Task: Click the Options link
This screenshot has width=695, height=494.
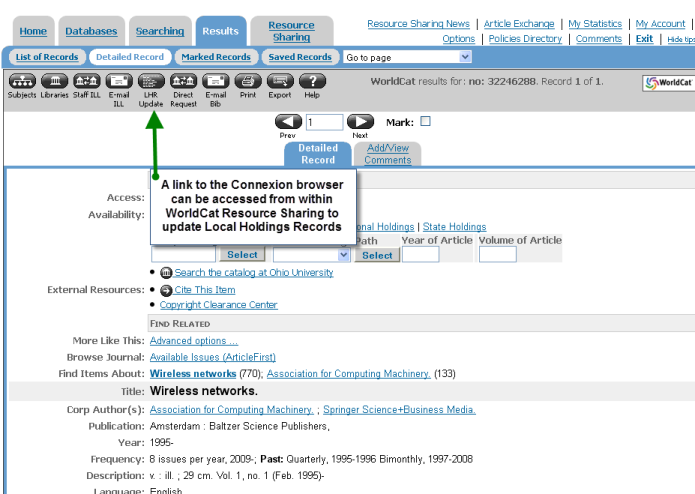Action: [x=459, y=39]
